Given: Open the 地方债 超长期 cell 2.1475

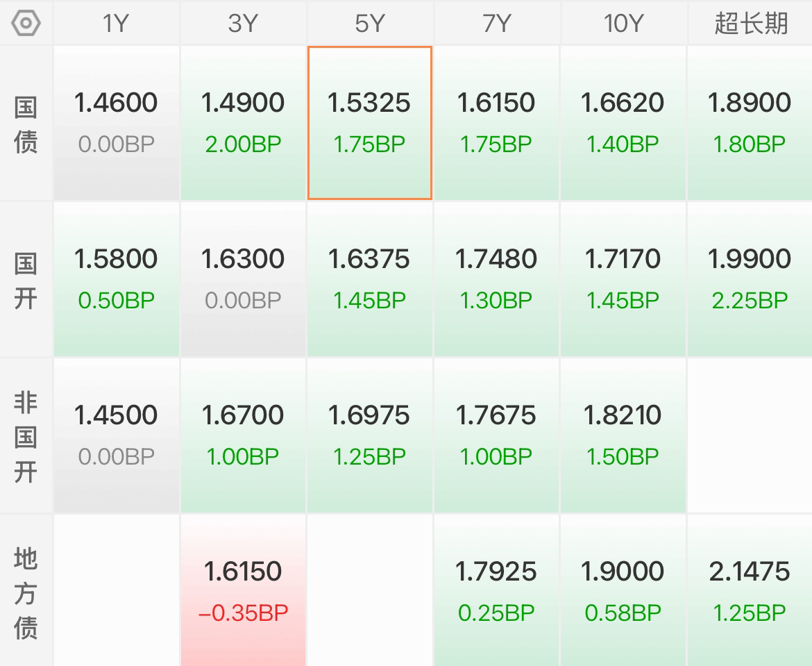Looking at the screenshot, I should [x=750, y=590].
